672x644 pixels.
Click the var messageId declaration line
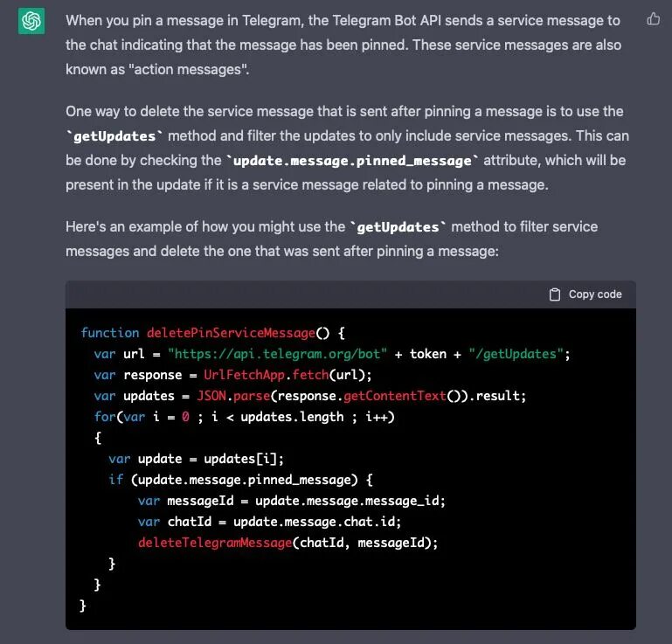[291, 501]
